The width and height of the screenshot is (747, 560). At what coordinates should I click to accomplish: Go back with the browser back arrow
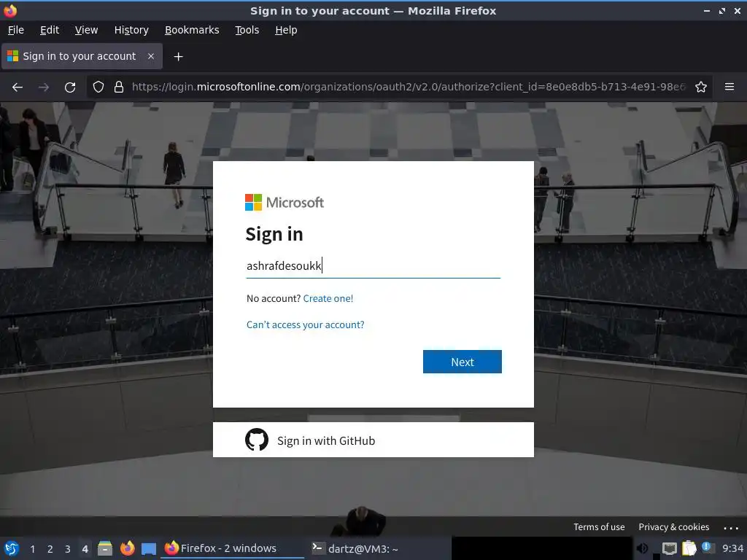pyautogui.click(x=18, y=87)
